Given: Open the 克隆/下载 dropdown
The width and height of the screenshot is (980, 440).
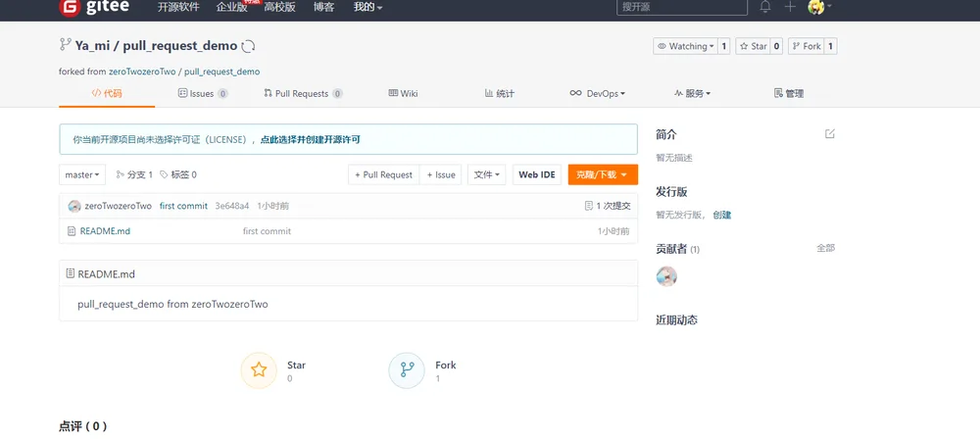Looking at the screenshot, I should click(x=603, y=175).
